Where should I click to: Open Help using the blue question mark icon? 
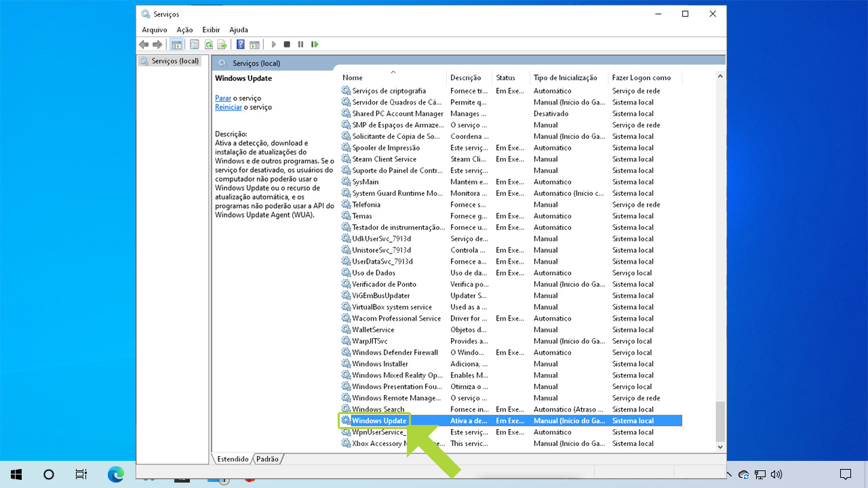click(240, 44)
